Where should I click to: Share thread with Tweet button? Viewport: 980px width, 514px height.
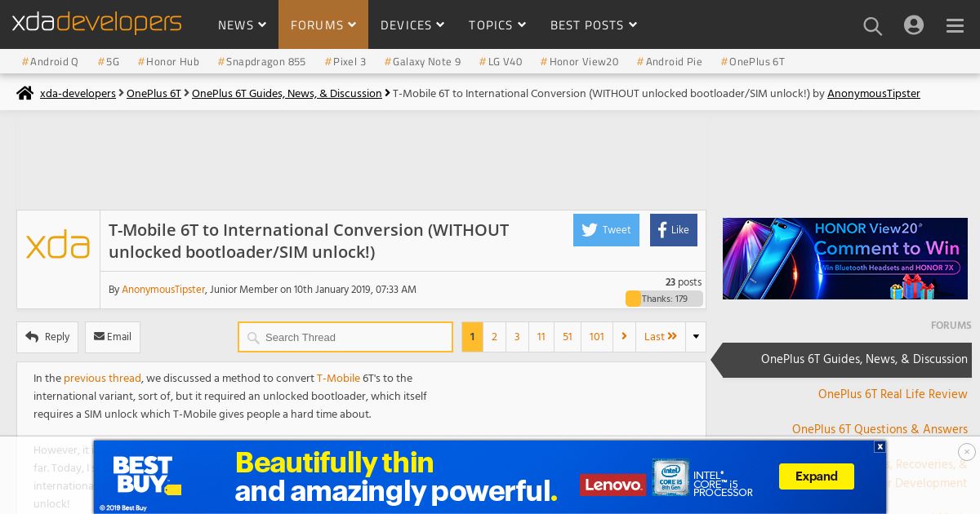[x=606, y=230]
